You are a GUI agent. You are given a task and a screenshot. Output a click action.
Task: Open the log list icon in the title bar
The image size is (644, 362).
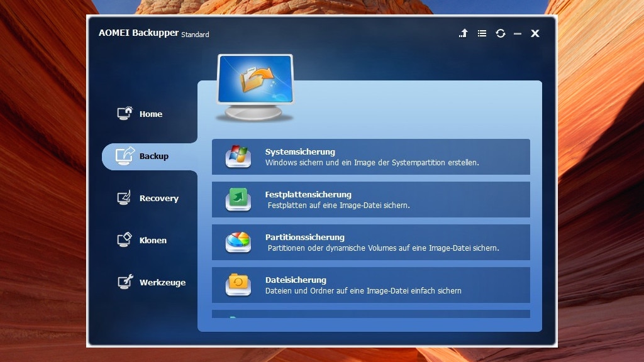[x=482, y=33]
